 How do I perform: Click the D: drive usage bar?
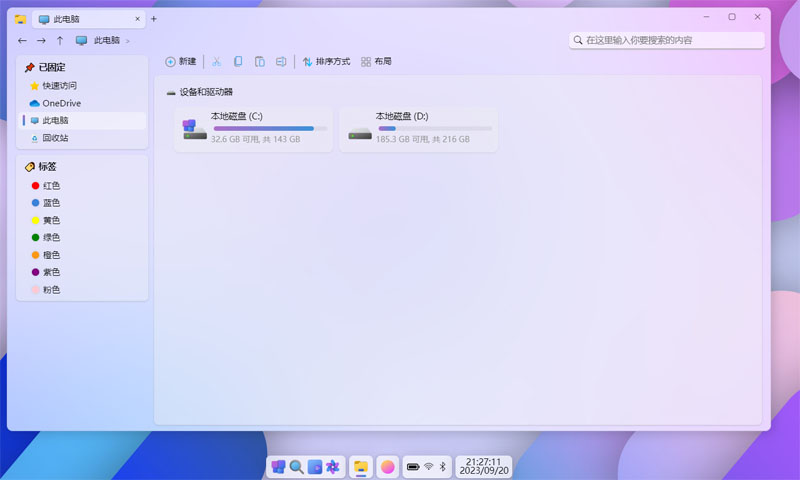click(435, 129)
